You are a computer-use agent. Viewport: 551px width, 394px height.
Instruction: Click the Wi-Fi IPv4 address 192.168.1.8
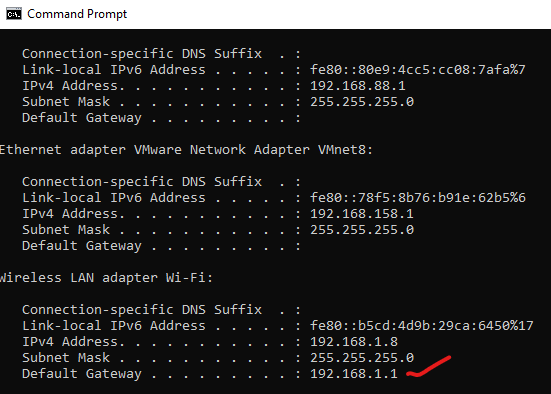[354, 342]
